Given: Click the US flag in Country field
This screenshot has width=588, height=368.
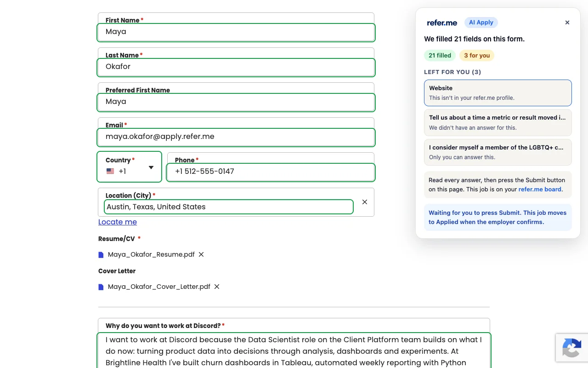Looking at the screenshot, I should 110,171.
